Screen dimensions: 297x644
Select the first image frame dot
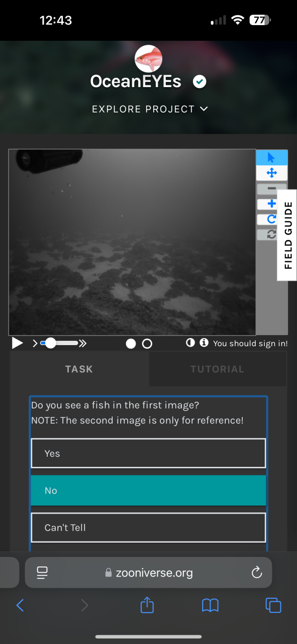point(131,344)
